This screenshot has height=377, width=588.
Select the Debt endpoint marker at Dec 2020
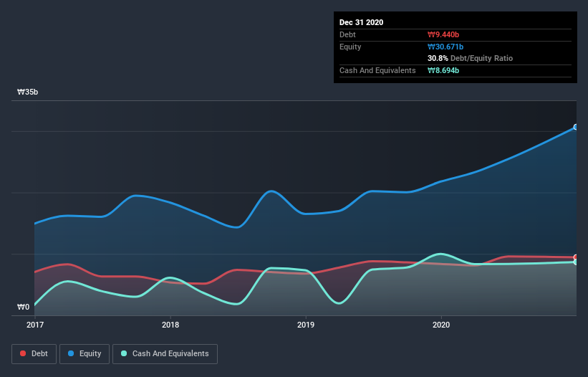(576, 257)
